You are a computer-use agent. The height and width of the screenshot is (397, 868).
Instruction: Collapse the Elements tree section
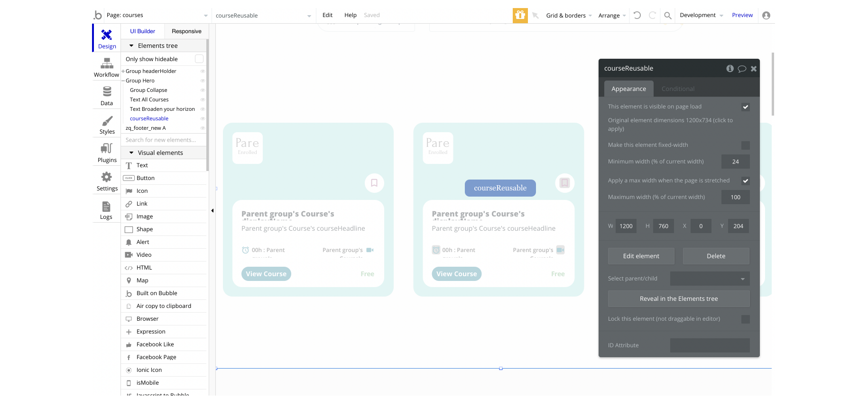coord(131,46)
